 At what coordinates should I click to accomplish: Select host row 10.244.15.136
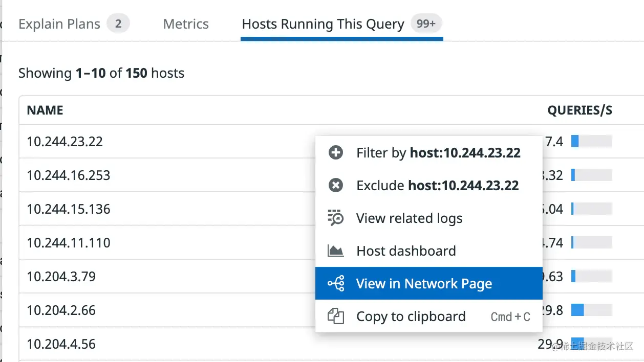coord(69,209)
